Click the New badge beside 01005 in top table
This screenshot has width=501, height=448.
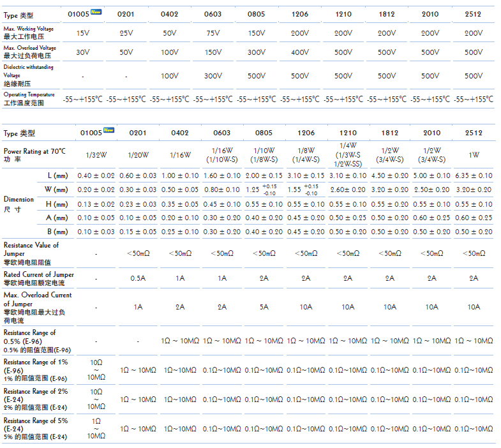point(96,11)
